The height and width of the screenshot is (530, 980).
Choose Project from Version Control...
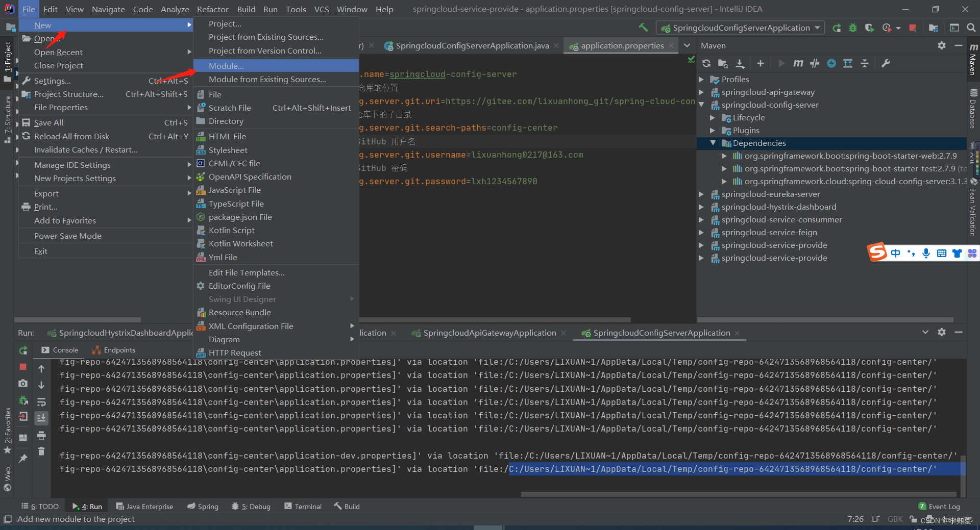pos(276,51)
